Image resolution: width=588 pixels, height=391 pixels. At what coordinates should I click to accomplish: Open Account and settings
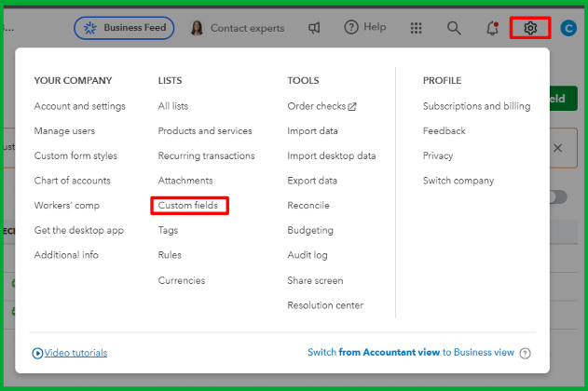(79, 106)
